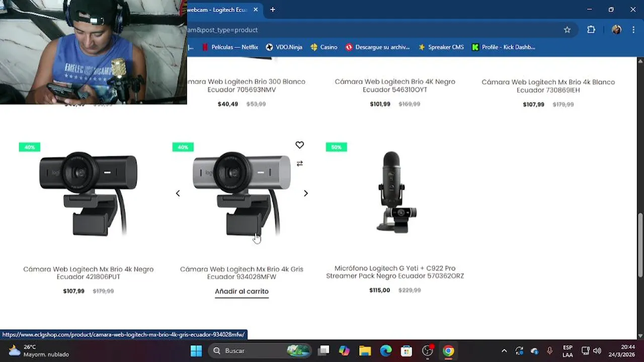Open Películas — Netflix bookmark

230,47
